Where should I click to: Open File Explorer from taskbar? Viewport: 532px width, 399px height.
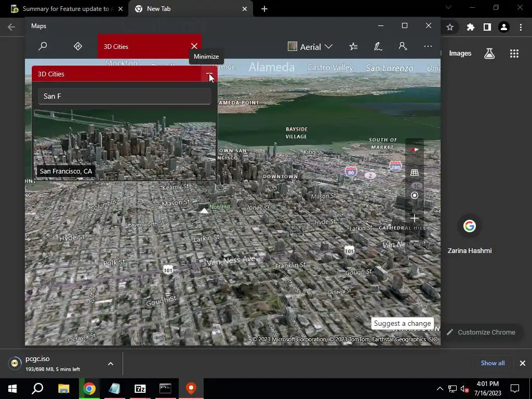click(x=63, y=389)
